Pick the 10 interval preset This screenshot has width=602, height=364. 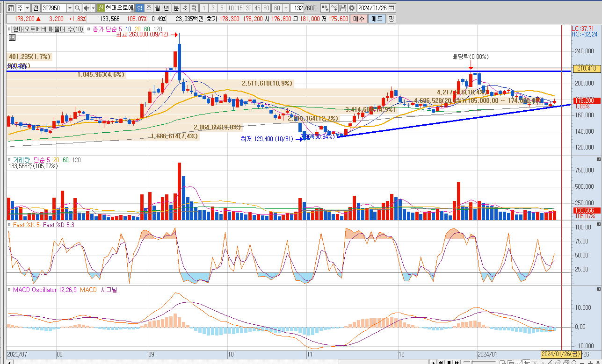tap(231, 8)
